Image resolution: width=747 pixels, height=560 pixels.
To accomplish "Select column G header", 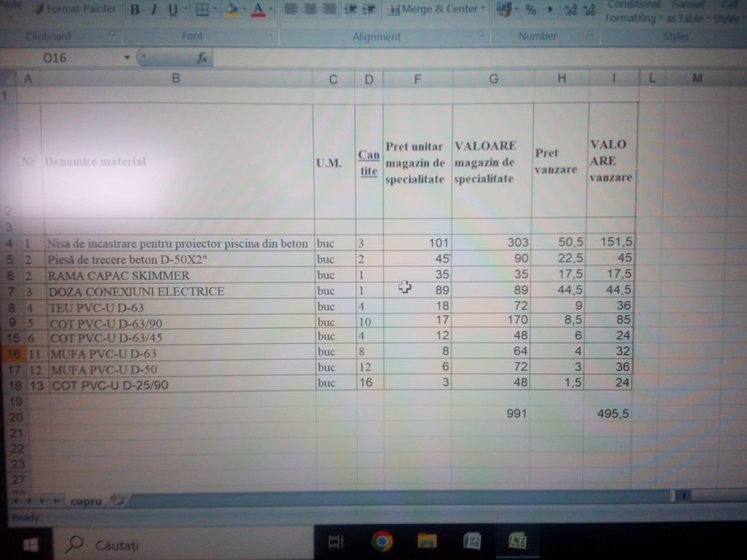I will 493,78.
